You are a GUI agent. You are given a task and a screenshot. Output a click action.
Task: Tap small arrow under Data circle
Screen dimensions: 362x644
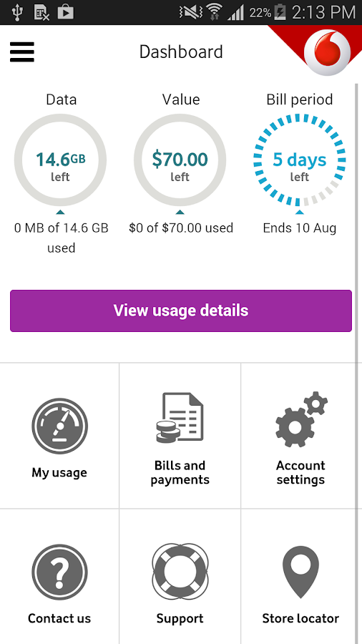tap(60, 212)
